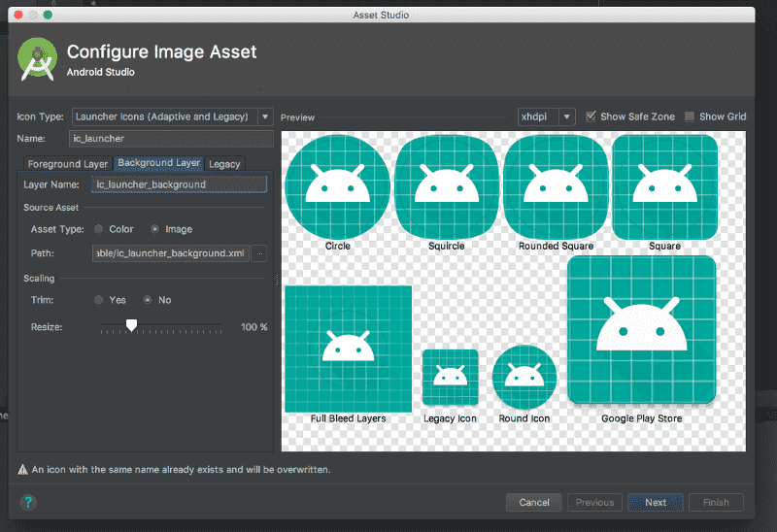Switch to the Background Layer tab
The image size is (777, 532).
(159, 163)
